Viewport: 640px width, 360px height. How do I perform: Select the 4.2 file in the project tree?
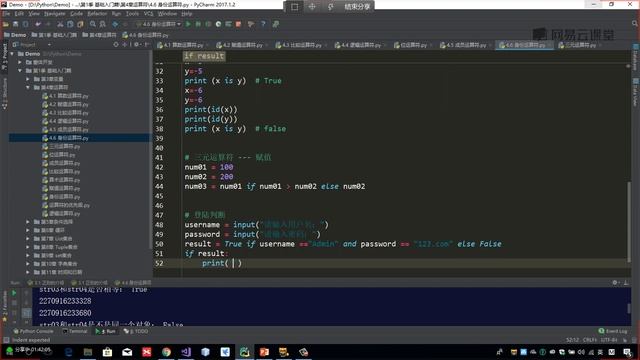[65, 104]
